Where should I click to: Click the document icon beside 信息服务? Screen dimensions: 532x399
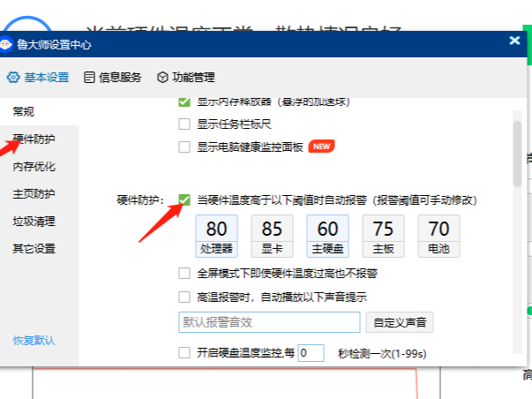point(89,78)
